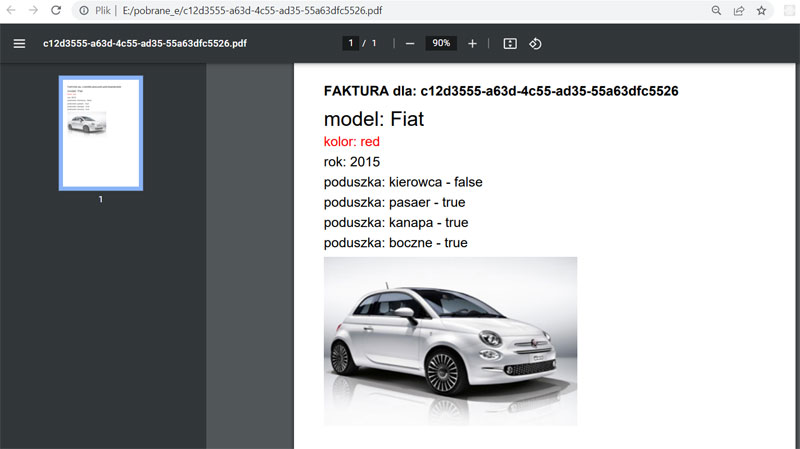Open the share page icon
This screenshot has width=800, height=449.
click(738, 10)
